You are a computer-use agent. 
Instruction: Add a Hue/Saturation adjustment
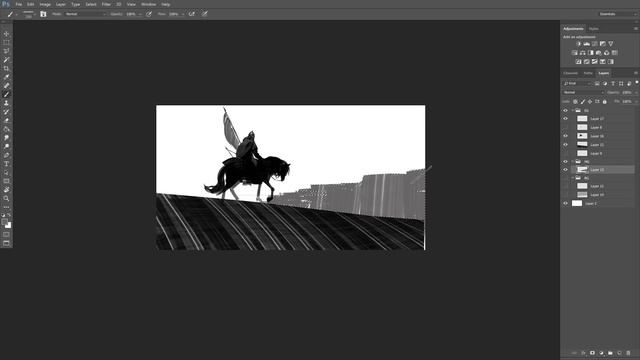tap(574, 53)
